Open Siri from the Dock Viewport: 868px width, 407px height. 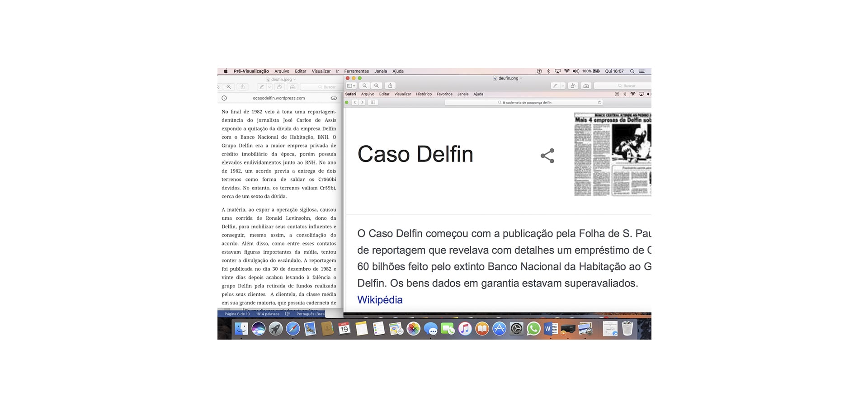coord(259,329)
